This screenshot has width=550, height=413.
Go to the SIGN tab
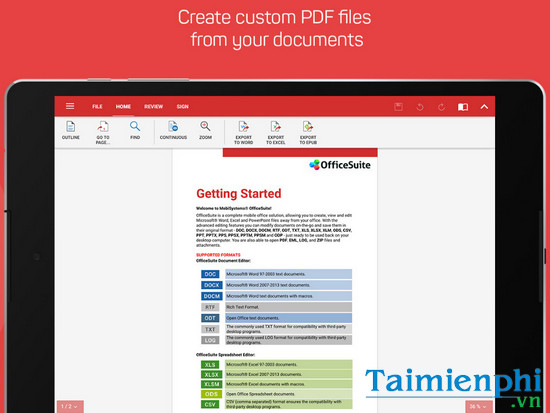182,106
